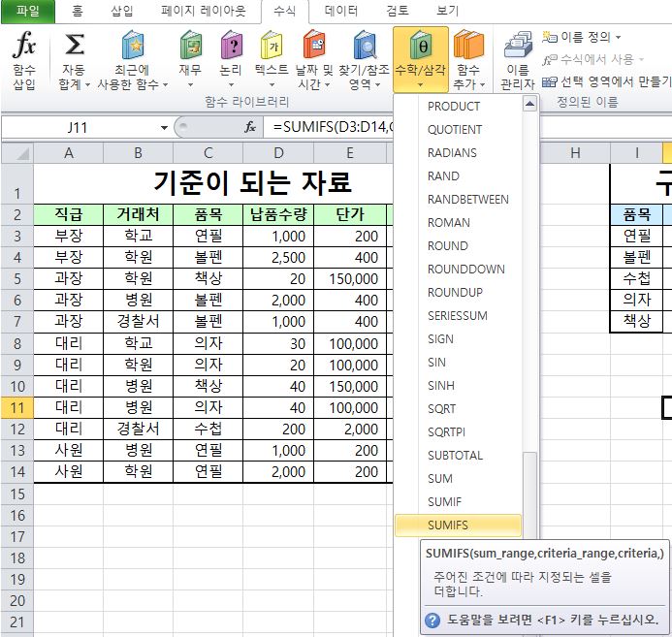Click the function list scroll up arrow

tap(530, 103)
